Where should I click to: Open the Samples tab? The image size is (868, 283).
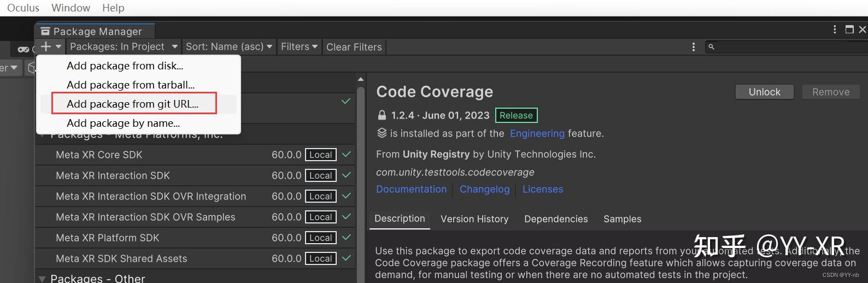pos(622,219)
